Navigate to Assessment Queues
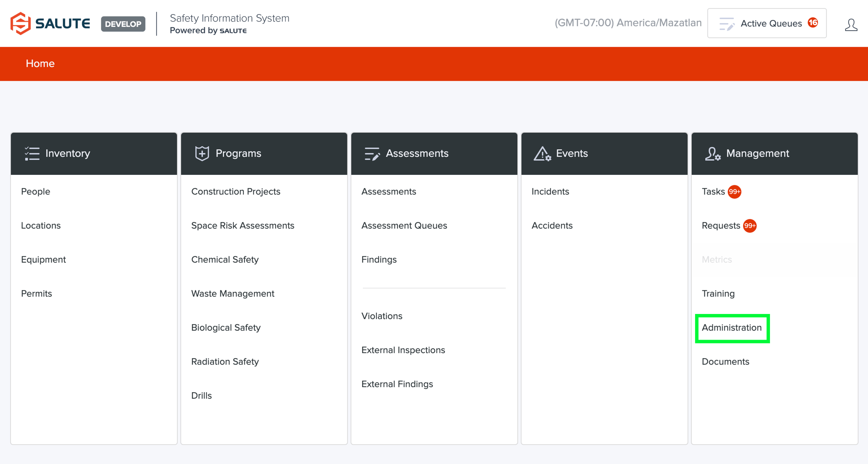This screenshot has height=464, width=868. tap(404, 226)
